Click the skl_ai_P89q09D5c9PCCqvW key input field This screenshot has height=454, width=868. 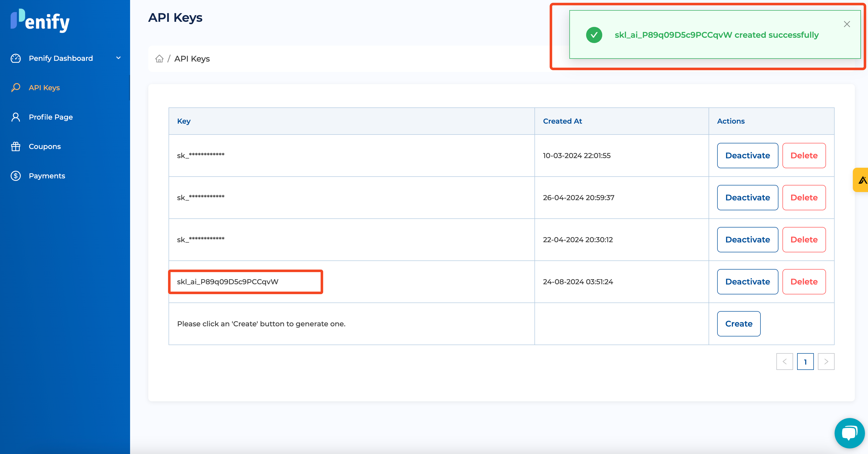click(x=246, y=281)
